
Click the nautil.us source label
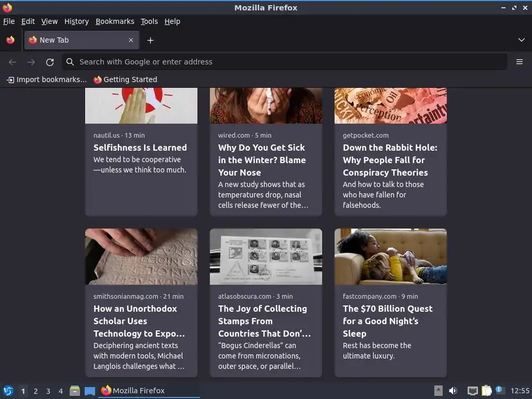pos(107,136)
